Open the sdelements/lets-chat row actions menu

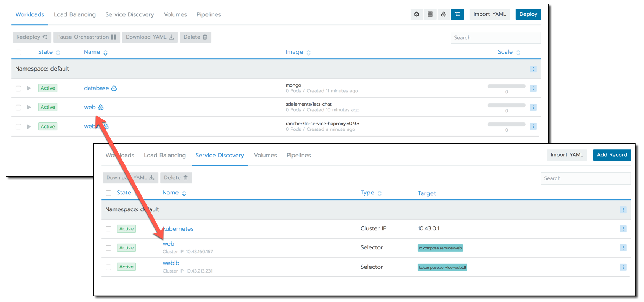[533, 107]
